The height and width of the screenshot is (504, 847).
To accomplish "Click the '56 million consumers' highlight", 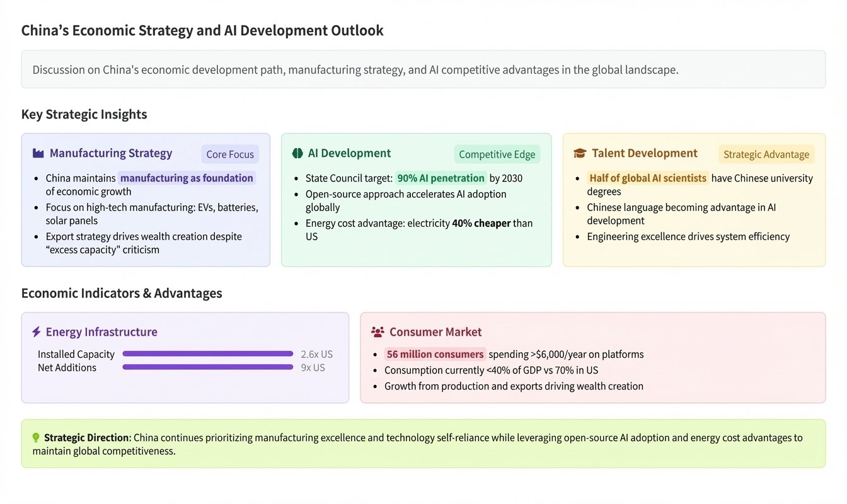I will [x=435, y=354].
